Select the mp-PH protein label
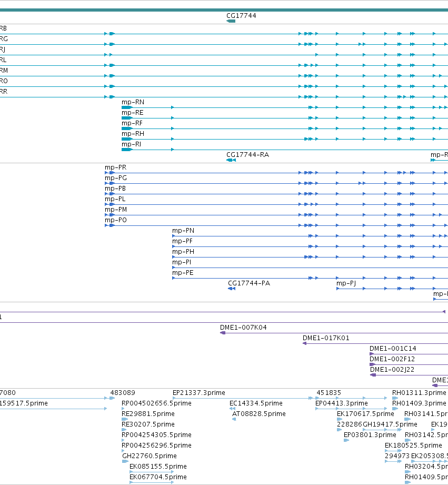Image resolution: width=448 pixels, height=485 pixels. pos(183,252)
